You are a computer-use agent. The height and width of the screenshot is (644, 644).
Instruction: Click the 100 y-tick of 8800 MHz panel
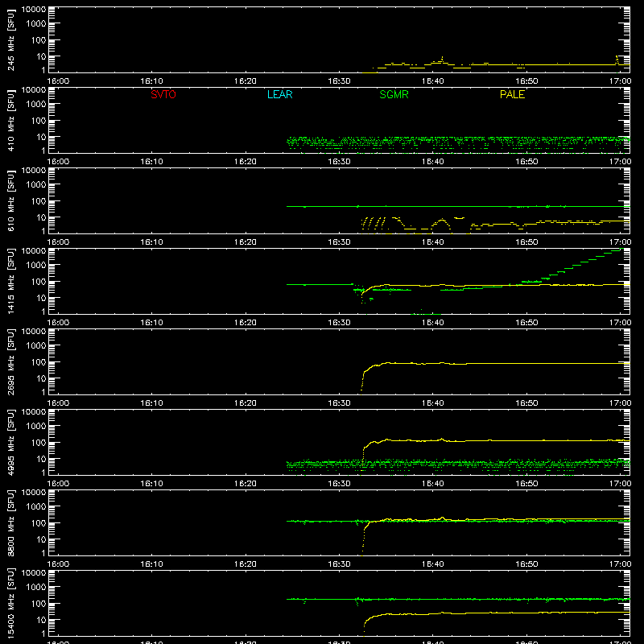(x=39, y=523)
